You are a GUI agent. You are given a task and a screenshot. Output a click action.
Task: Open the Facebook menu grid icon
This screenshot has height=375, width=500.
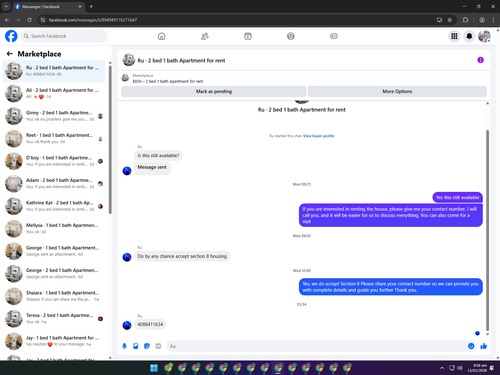pyautogui.click(x=454, y=36)
